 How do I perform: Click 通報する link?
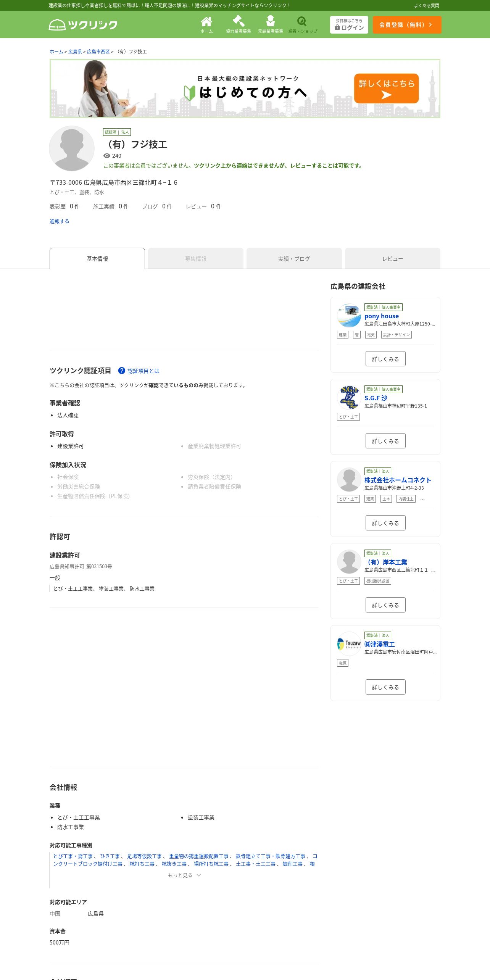[x=59, y=221]
